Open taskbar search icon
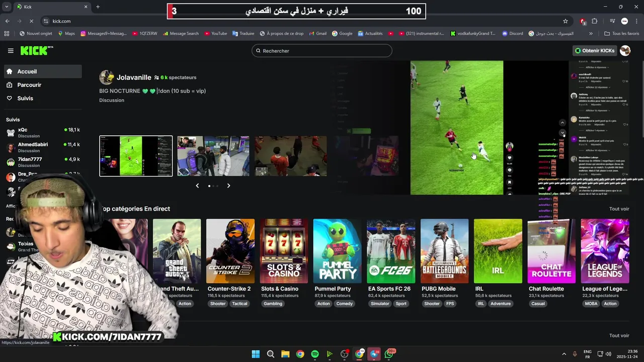The width and height of the screenshot is (644, 362). pos(271,354)
